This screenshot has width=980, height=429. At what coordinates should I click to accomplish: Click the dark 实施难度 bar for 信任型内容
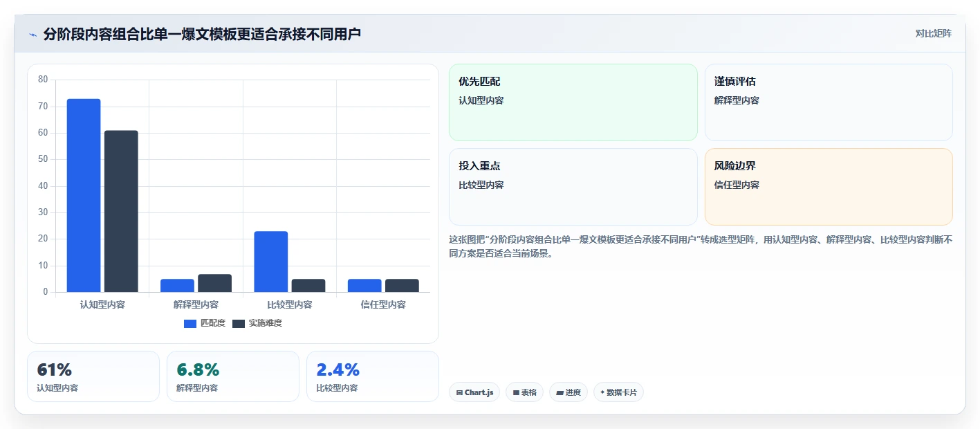point(402,286)
